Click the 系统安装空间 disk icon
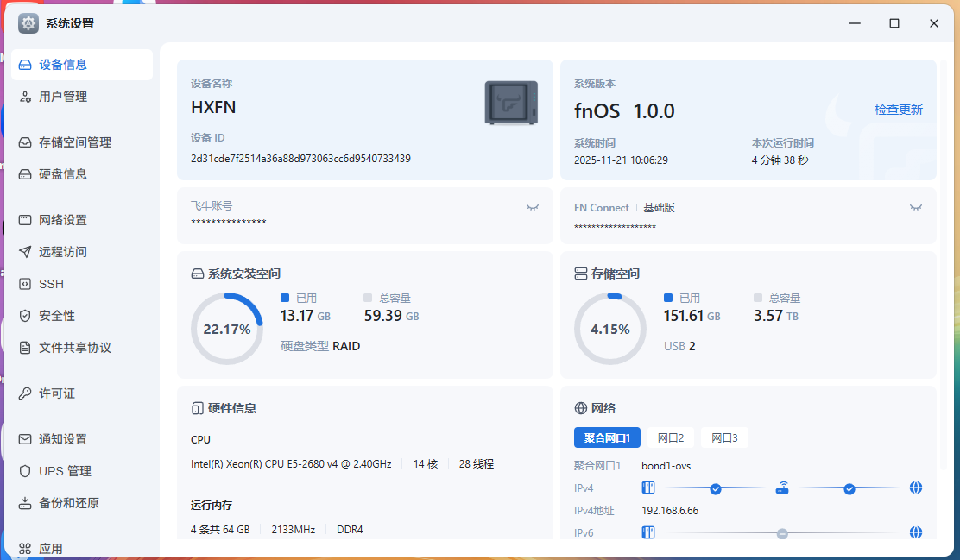960x560 pixels. coord(197,274)
